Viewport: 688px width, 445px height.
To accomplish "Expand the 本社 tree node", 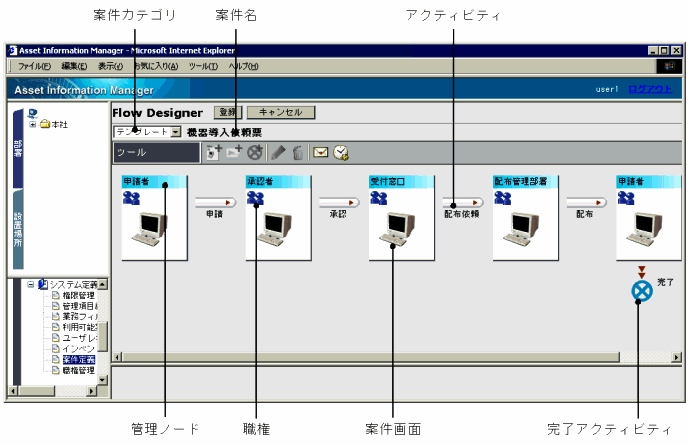I will 32,125.
